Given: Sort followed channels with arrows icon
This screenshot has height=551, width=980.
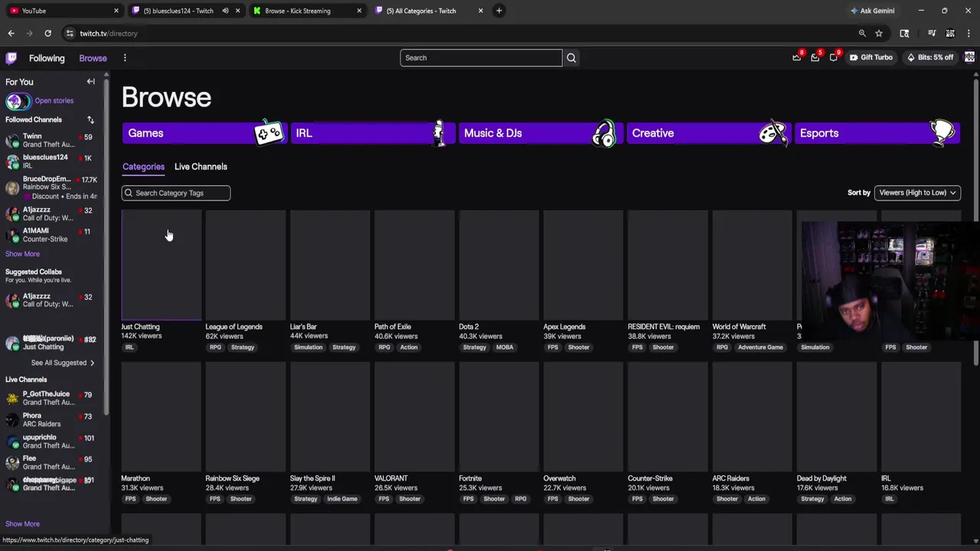Looking at the screenshot, I should tap(90, 120).
